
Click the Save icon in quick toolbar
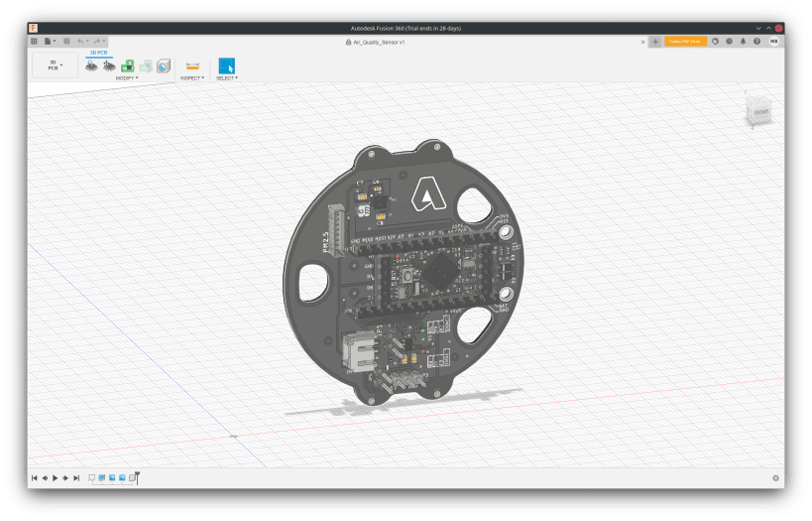66,42
